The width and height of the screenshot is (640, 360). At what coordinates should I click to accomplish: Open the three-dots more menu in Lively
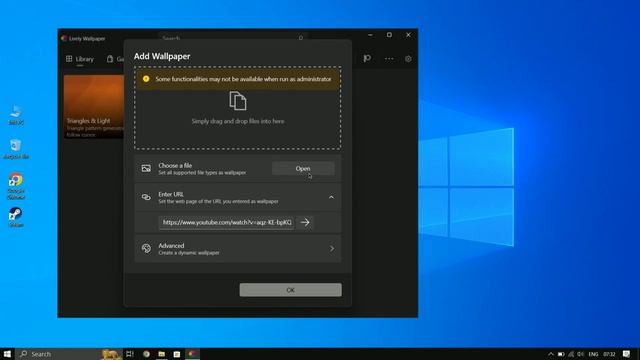(x=389, y=59)
